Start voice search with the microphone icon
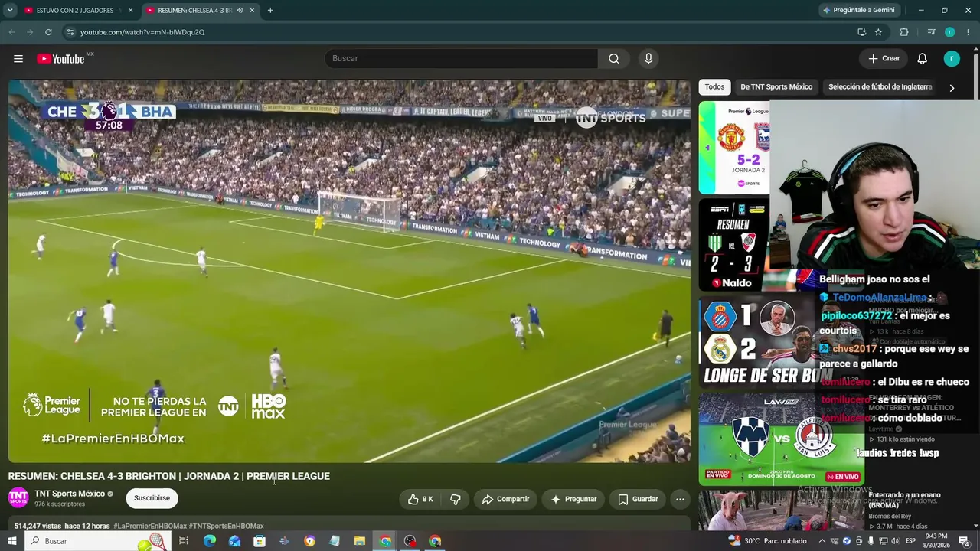 (648, 59)
